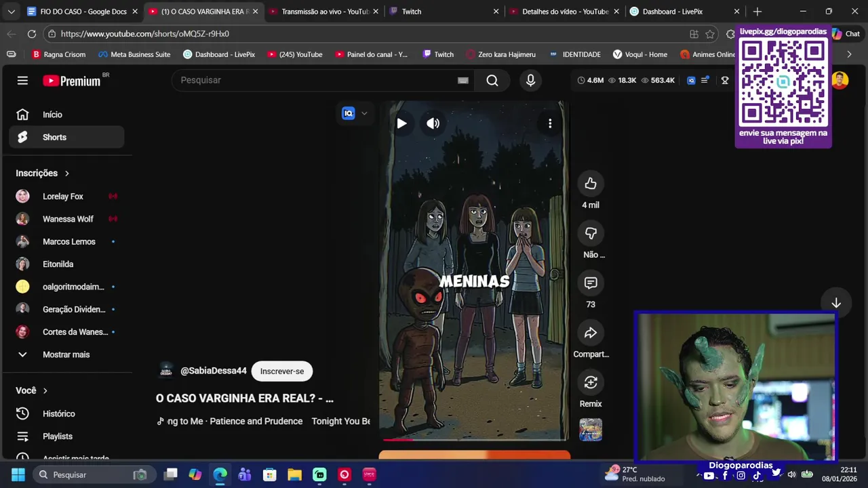This screenshot has height=488, width=868.
Task: Open the tab search dropdown arrow
Action: pyautogui.click(x=11, y=12)
